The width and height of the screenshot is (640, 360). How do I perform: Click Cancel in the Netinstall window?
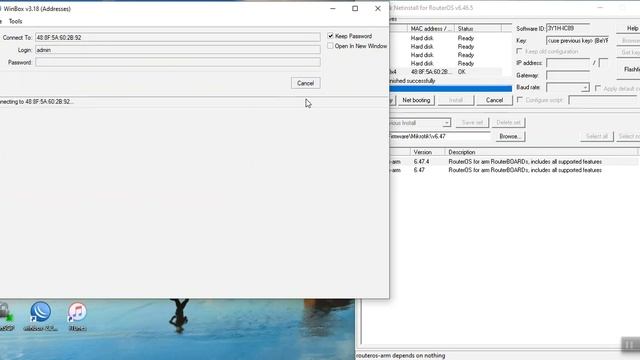tap(494, 100)
